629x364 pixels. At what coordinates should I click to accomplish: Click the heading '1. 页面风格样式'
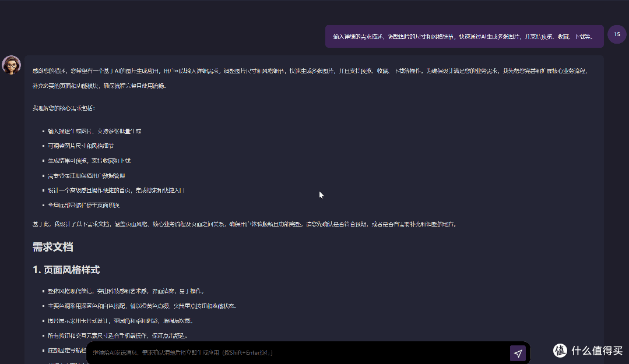[x=66, y=270]
